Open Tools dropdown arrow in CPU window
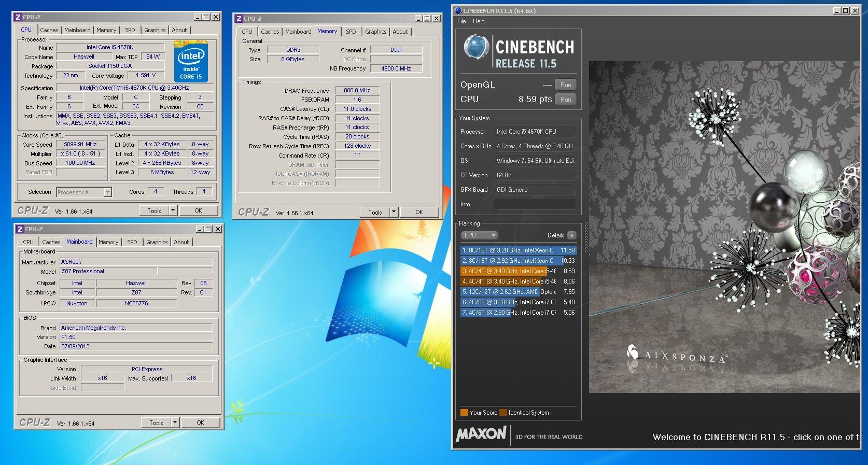This screenshot has height=465, width=868. tap(173, 210)
